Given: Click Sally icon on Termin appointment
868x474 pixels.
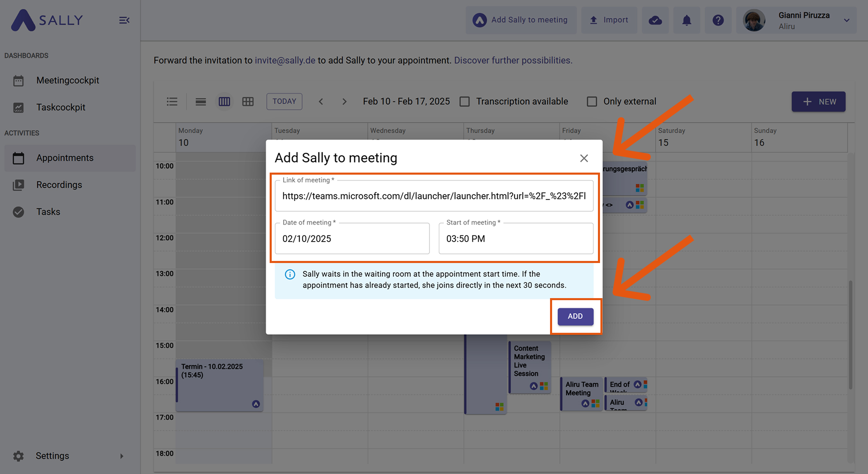Looking at the screenshot, I should tap(256, 404).
